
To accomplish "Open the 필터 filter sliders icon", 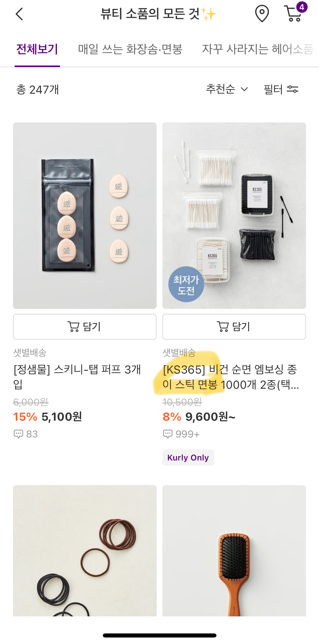I will coord(292,89).
